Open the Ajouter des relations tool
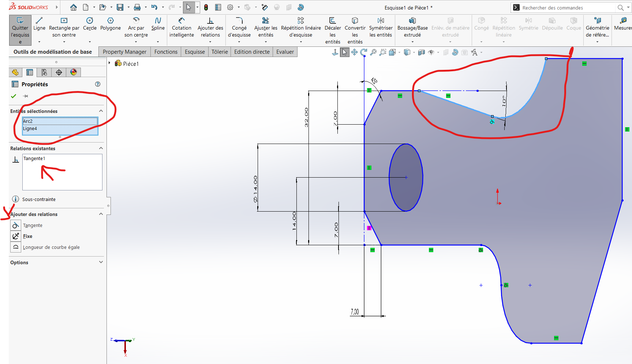 (x=210, y=27)
